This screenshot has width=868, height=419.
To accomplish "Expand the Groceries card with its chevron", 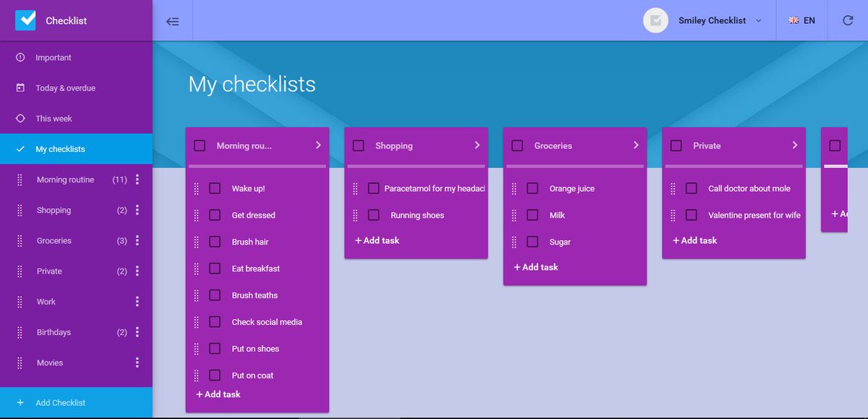I will pos(636,145).
